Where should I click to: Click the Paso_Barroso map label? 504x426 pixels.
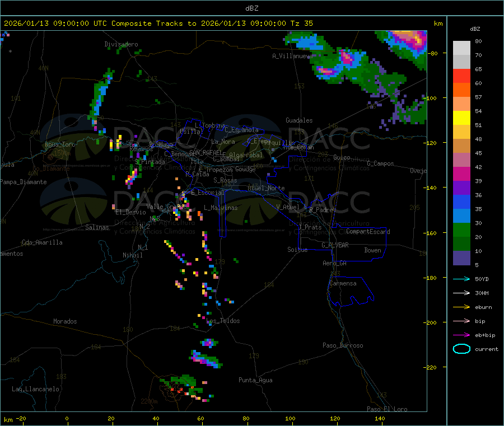point(343,345)
